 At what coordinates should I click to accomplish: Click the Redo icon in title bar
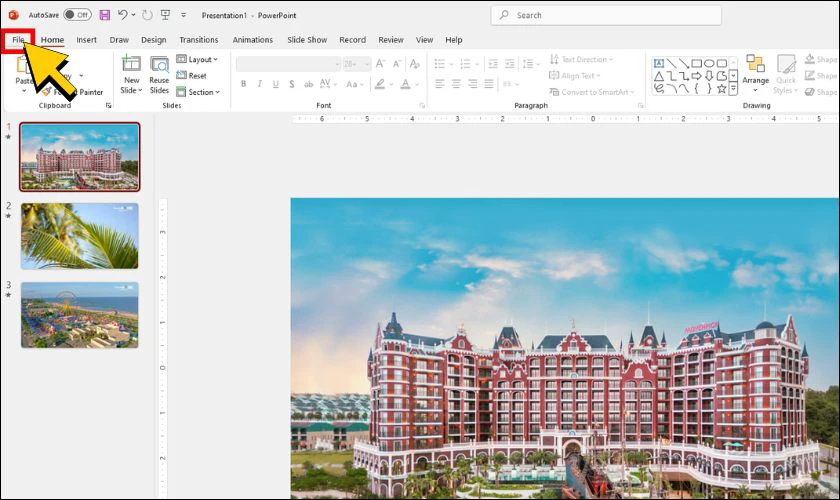pyautogui.click(x=147, y=15)
